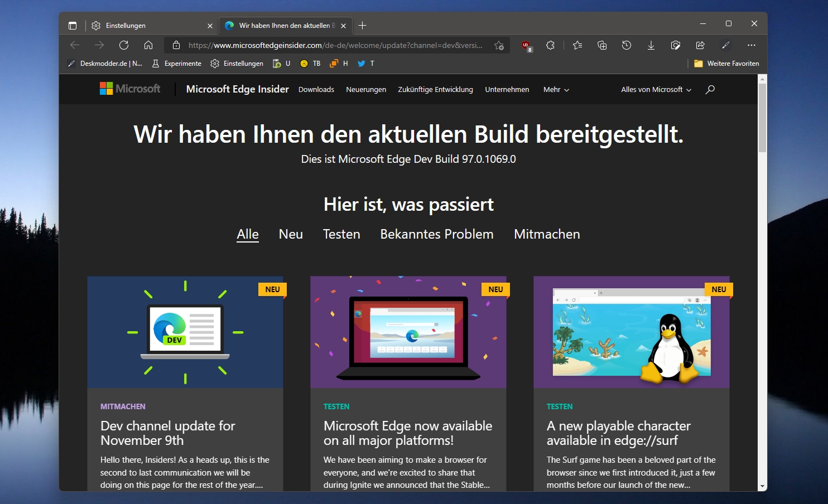The image size is (828, 504).
Task: Click the NEU badge on the Dev channel card
Action: click(272, 289)
